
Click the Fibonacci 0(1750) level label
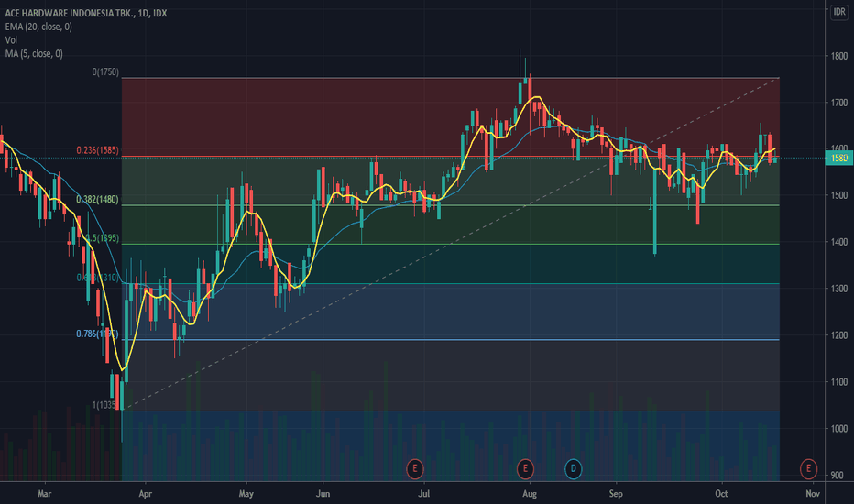(x=105, y=71)
